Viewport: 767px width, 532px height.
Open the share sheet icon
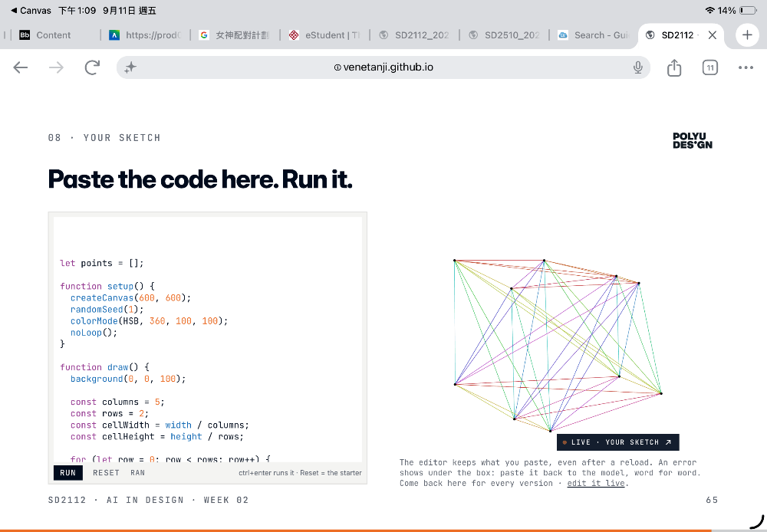[x=674, y=67]
